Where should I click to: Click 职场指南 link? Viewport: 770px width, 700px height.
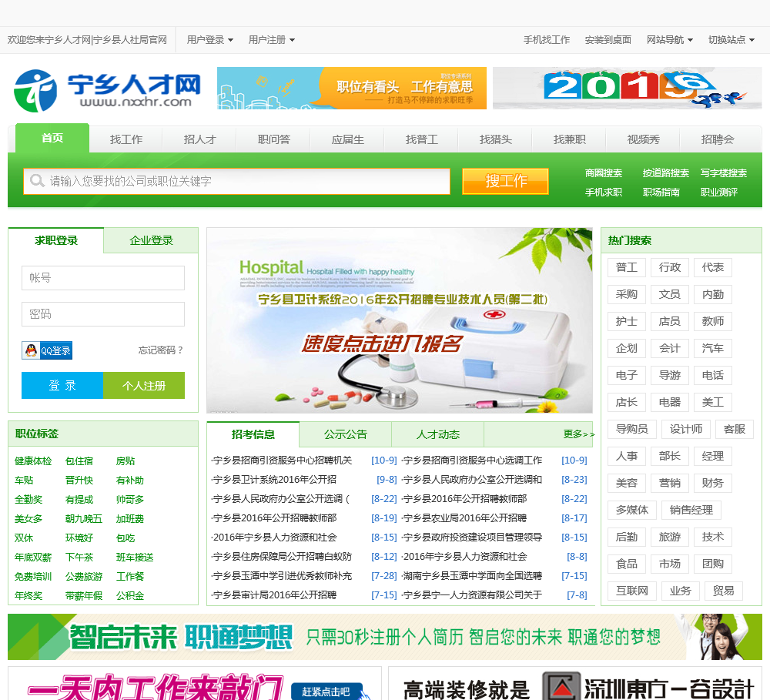tap(661, 192)
